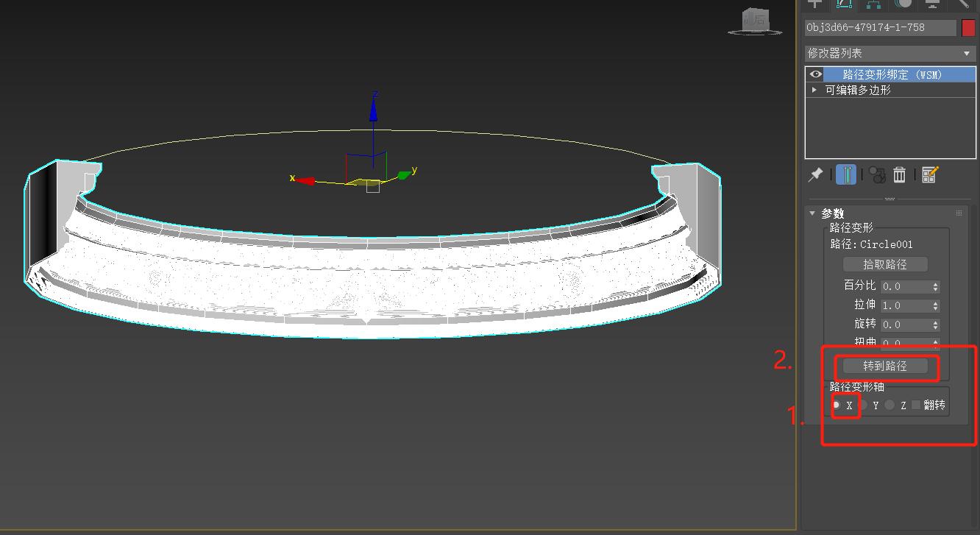980x535 pixels.
Task: Click the Make Unique icon
Action: [x=876, y=174]
